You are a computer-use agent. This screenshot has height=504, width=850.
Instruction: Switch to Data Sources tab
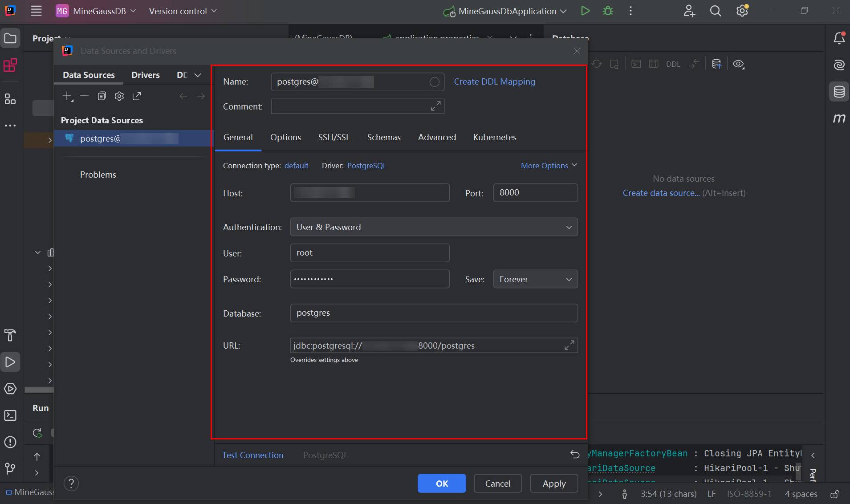(x=89, y=75)
